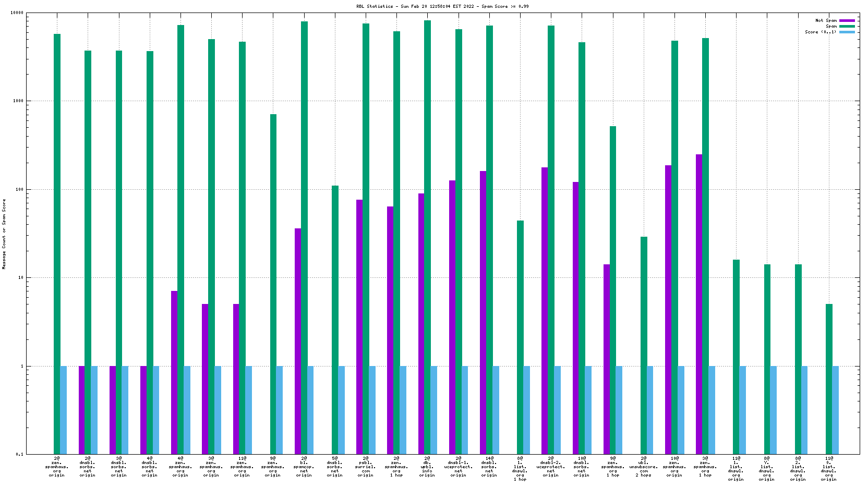The width and height of the screenshot is (868, 488).
Task: Click the blue Score bar for 0.list.dnswl.org
Action: 836,409
